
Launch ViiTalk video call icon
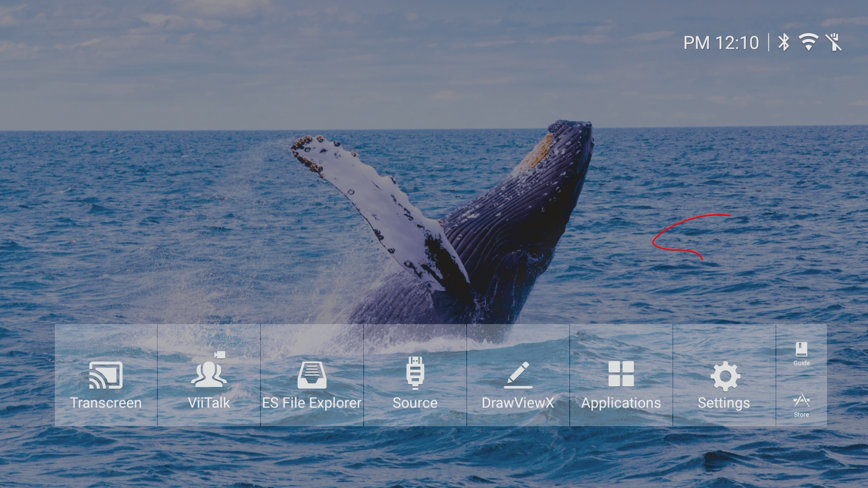pos(208,374)
